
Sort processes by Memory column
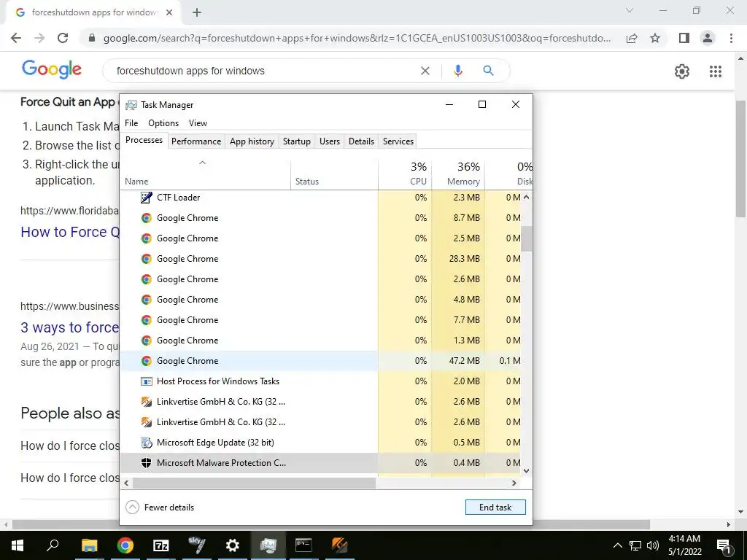pos(458,174)
